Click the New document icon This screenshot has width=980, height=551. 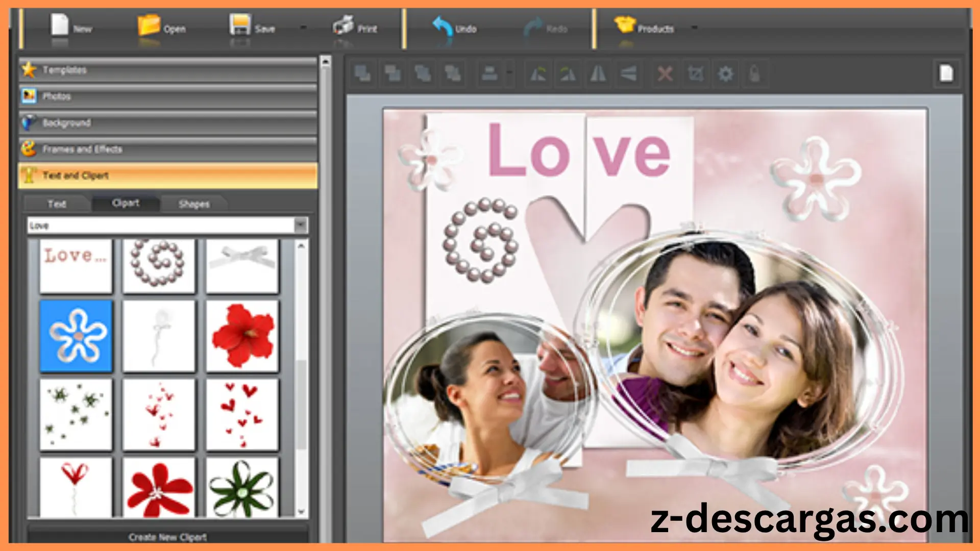coord(60,25)
